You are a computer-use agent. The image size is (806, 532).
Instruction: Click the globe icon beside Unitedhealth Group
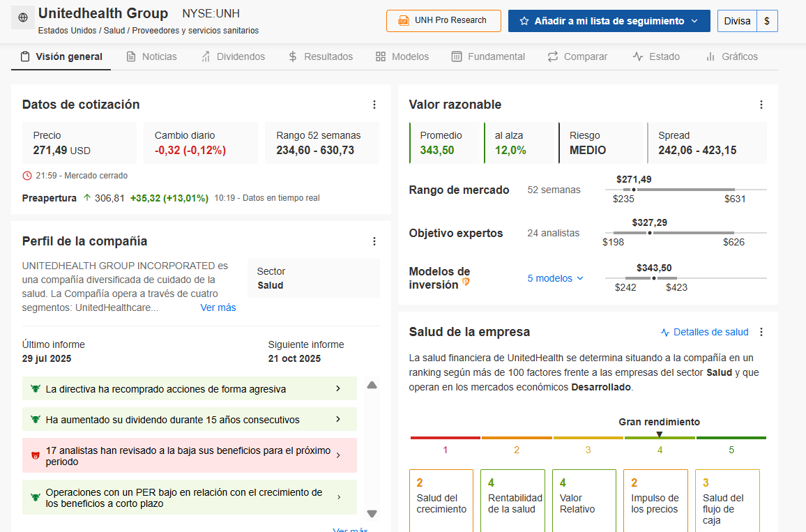[22, 17]
